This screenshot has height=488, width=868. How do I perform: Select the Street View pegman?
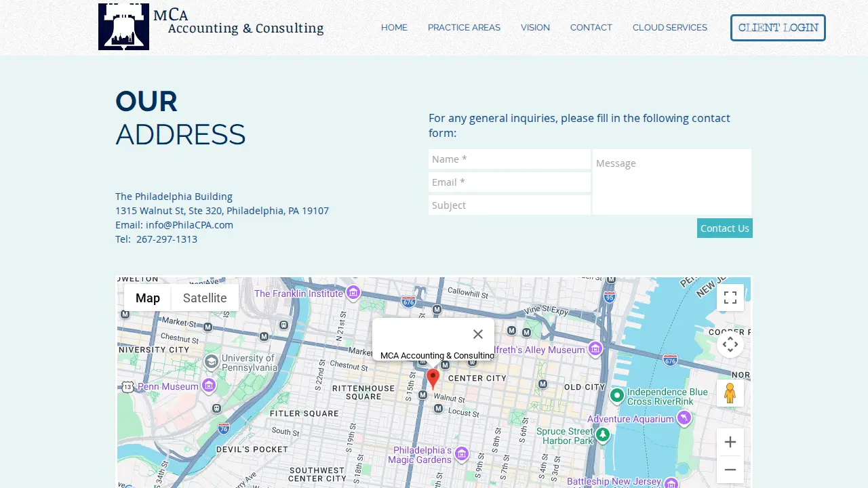[x=730, y=393]
